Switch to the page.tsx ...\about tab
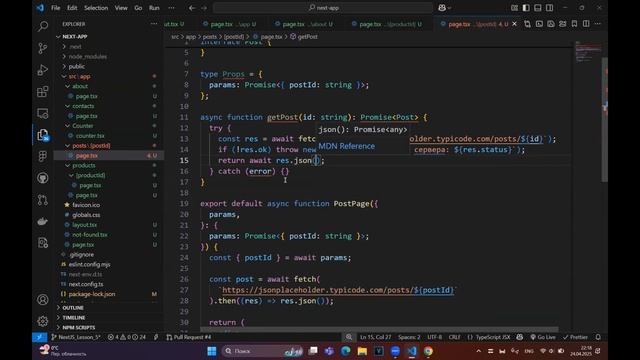Image resolution: width=640 pixels, height=360 pixels. (x=304, y=24)
